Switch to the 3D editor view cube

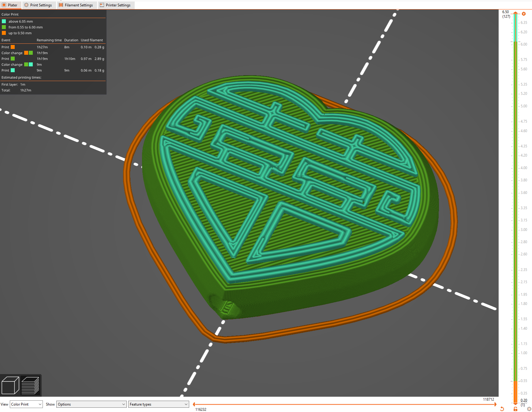point(10,385)
